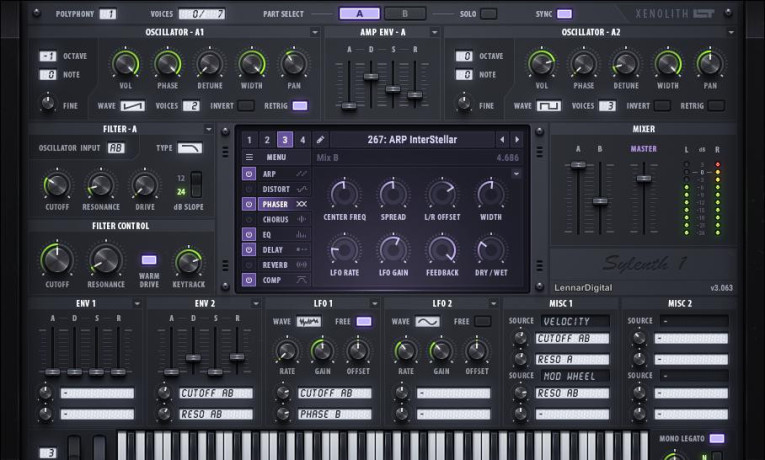
Task: Select the pulse WAVE icon in Oscillator A2
Action: (x=549, y=106)
